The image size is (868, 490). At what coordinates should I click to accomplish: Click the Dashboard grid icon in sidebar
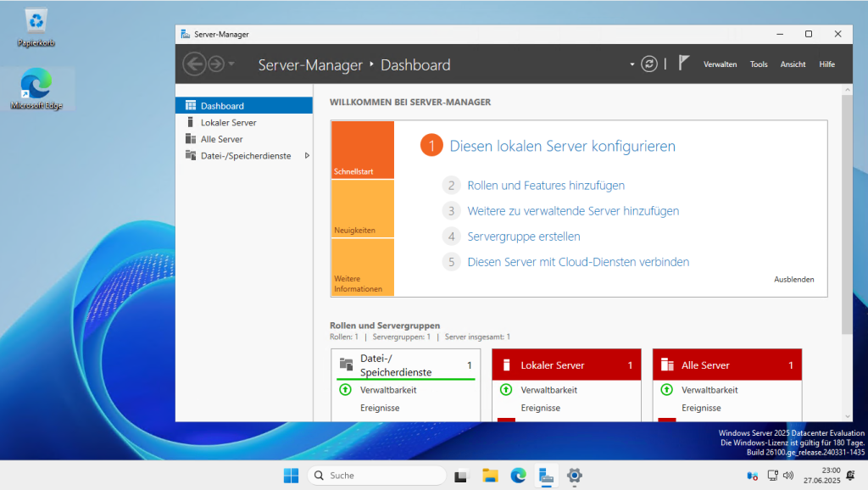coord(191,105)
